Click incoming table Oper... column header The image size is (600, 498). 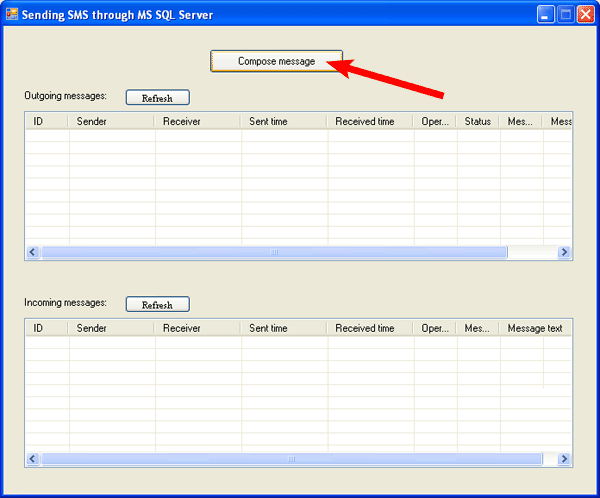click(x=434, y=328)
